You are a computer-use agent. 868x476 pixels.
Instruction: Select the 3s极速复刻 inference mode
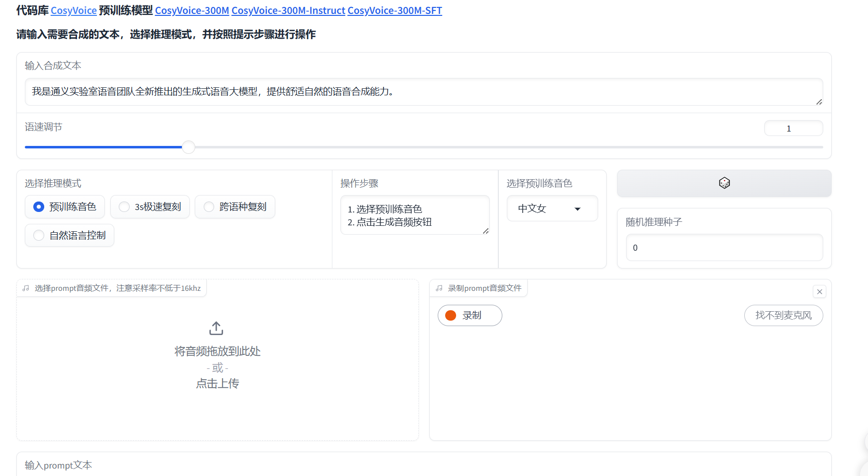tap(124, 207)
